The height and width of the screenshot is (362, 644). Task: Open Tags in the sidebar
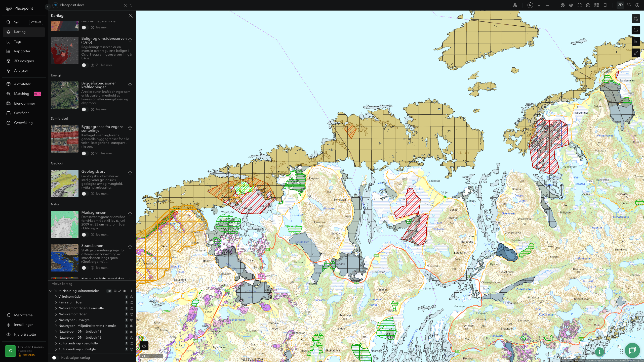coord(24,42)
